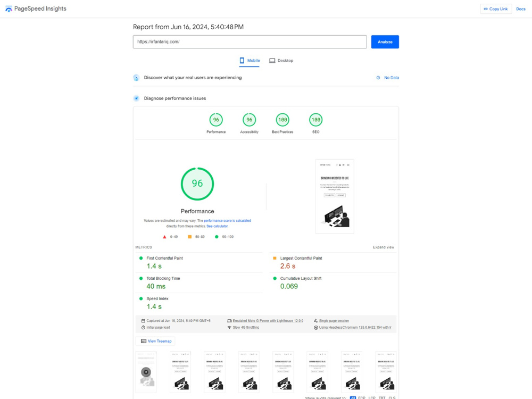The width and height of the screenshot is (532, 399).
Task: Click the Analyze button
Action: click(x=385, y=41)
